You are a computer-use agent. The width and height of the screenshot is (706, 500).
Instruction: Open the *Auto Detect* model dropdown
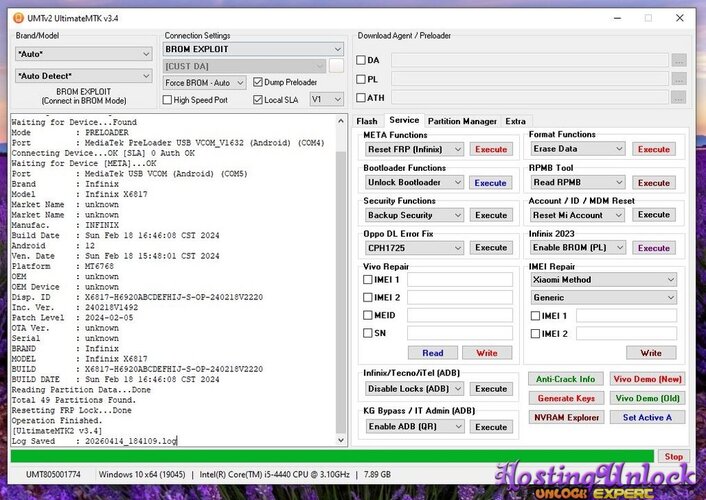pos(83,76)
